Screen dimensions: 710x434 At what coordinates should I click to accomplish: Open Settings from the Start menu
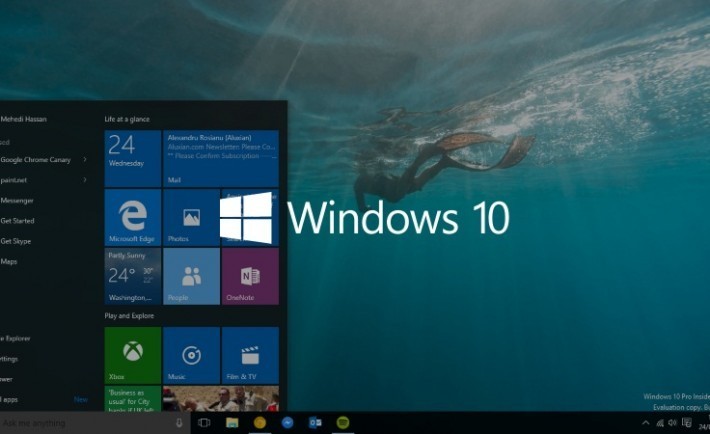click(x=9, y=359)
